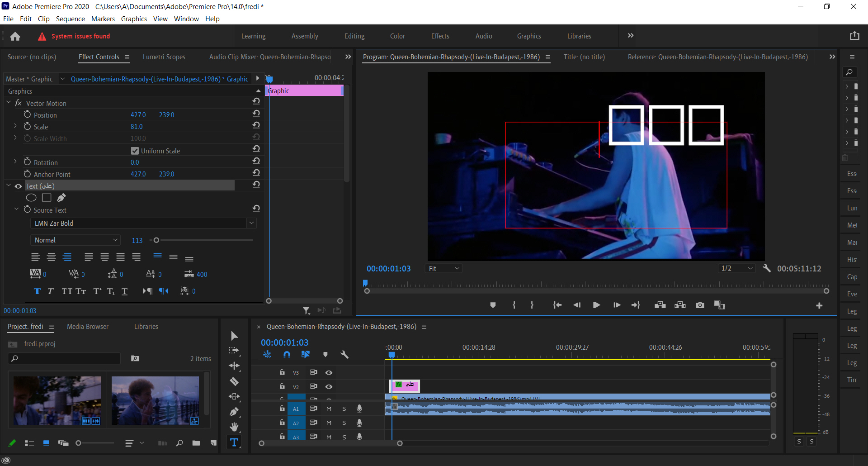Click Mark In bracket button
The width and height of the screenshot is (868, 466).
click(514, 305)
